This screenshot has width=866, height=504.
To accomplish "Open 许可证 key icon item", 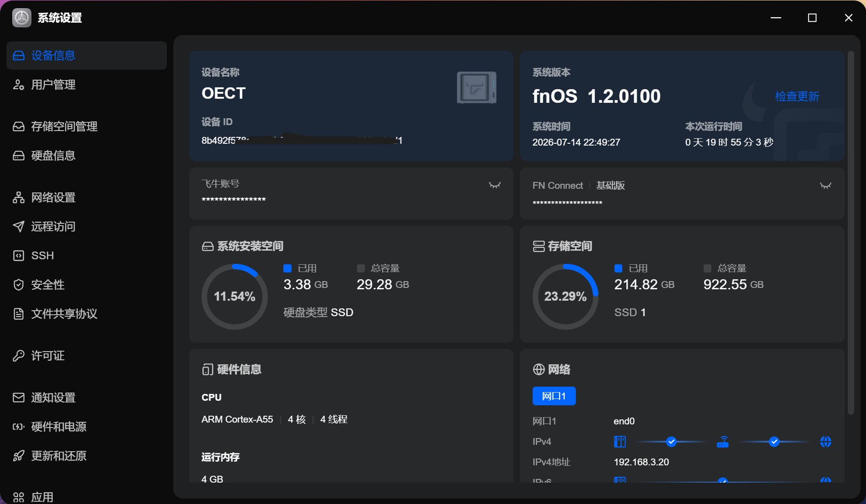I will (86, 356).
